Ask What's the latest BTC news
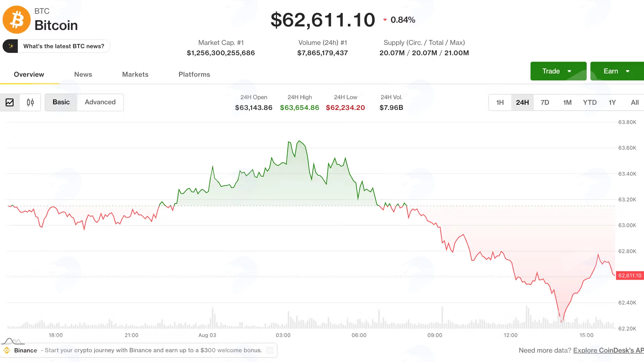This screenshot has height=362, width=644. click(64, 46)
